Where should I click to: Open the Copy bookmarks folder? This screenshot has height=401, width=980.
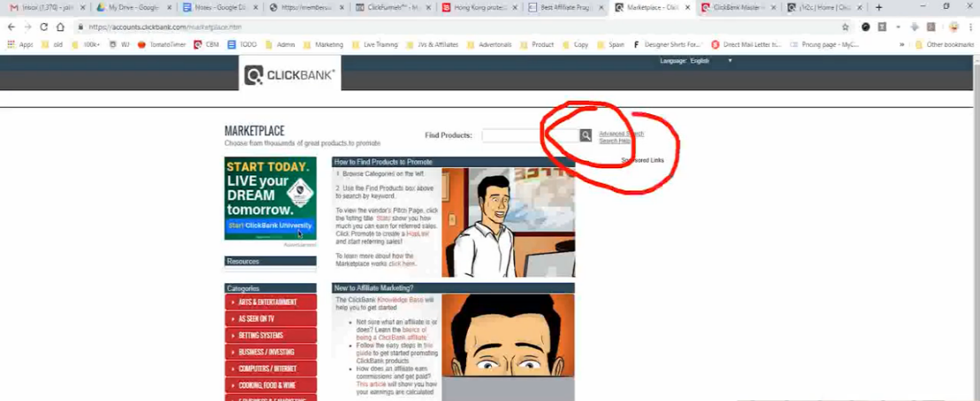click(576, 44)
